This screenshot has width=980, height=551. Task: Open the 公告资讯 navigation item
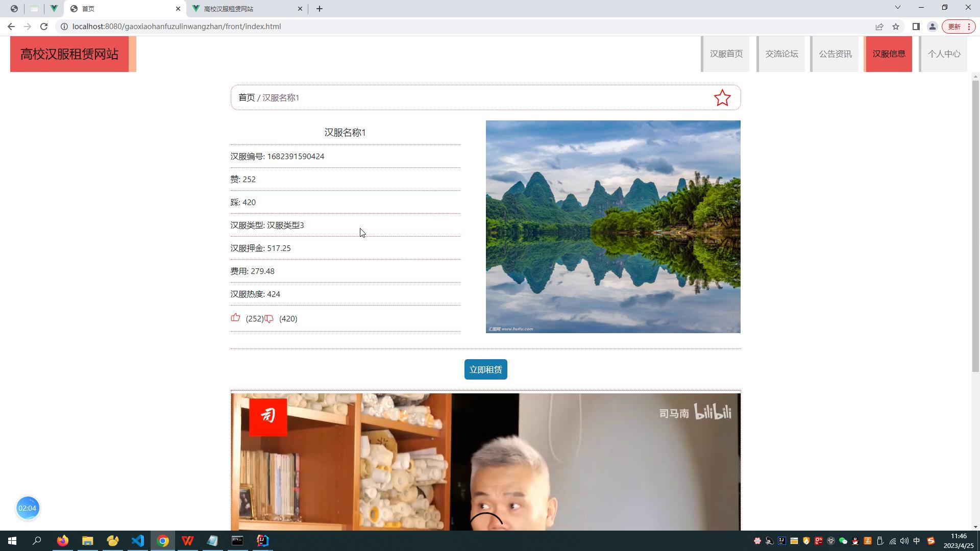[835, 54]
